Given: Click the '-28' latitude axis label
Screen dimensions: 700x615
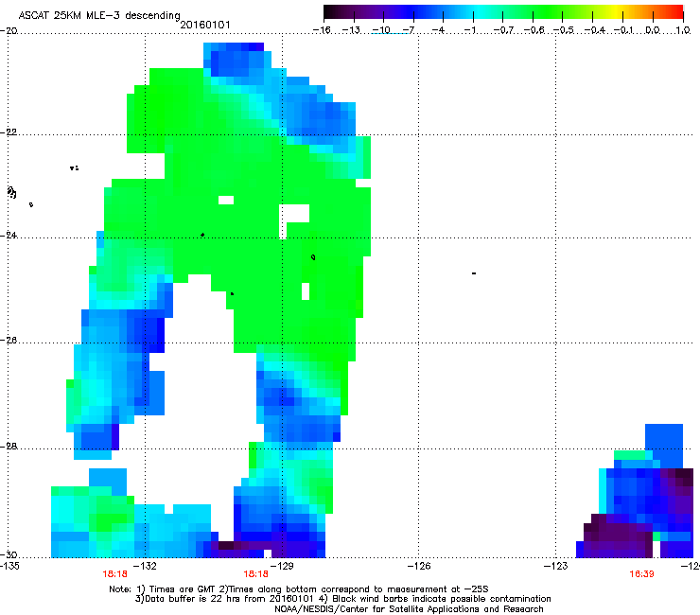Looking at the screenshot, I should (9, 447).
